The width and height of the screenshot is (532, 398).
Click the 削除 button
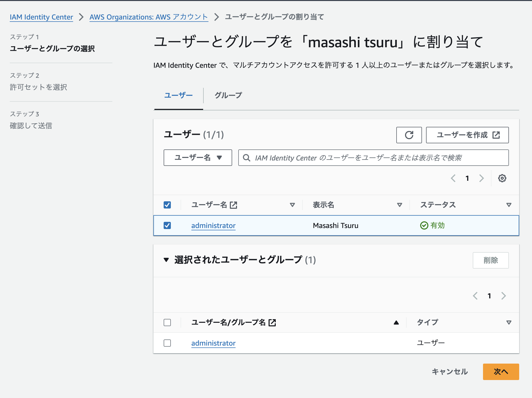coord(491,260)
